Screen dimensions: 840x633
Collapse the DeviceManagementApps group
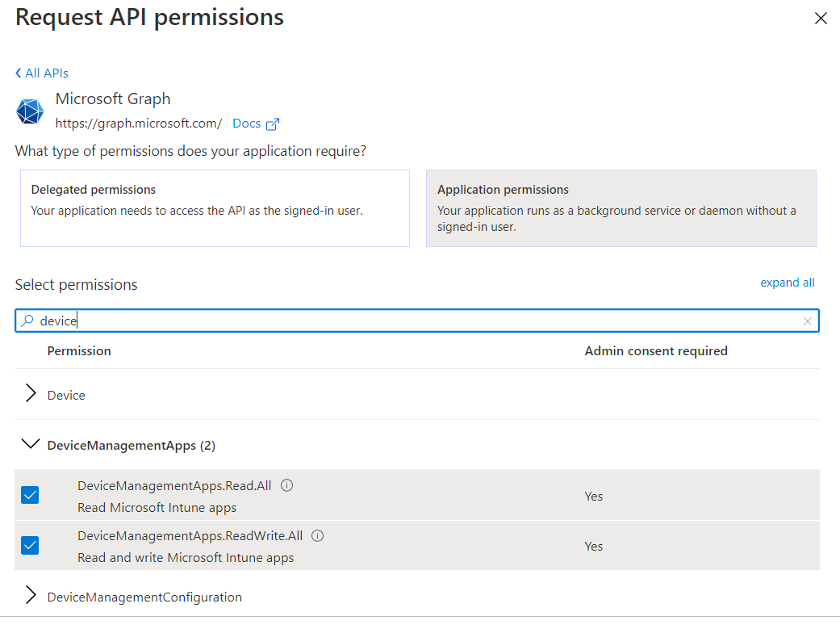click(31, 444)
